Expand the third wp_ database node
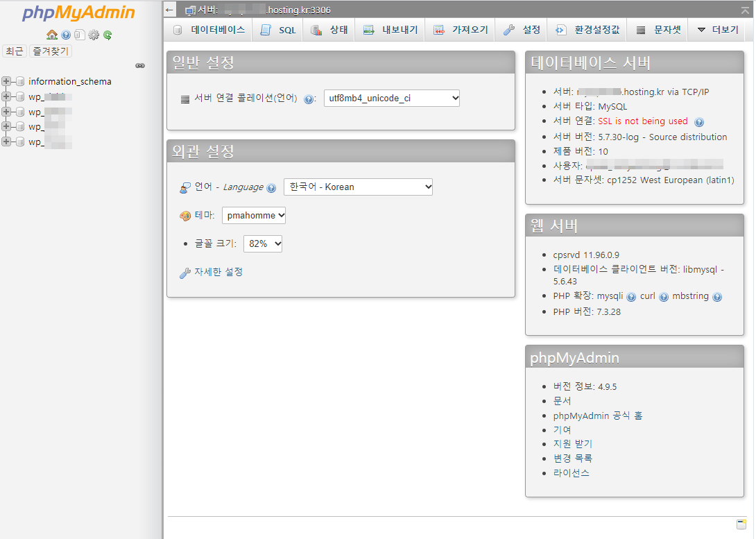 [6, 126]
